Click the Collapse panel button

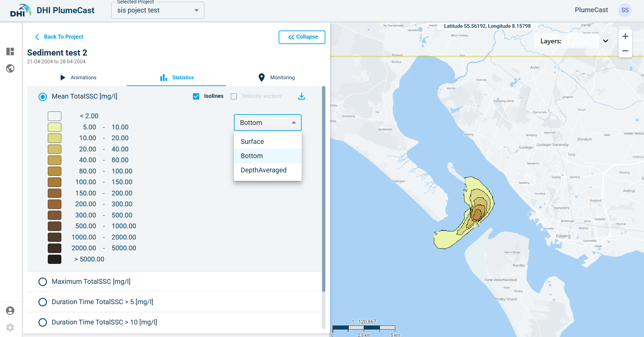click(302, 37)
